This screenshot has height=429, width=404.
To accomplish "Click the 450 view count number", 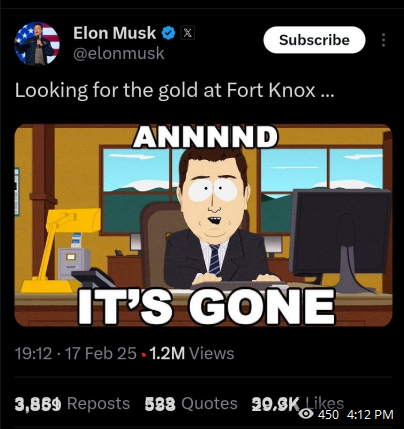I will (x=328, y=415).
